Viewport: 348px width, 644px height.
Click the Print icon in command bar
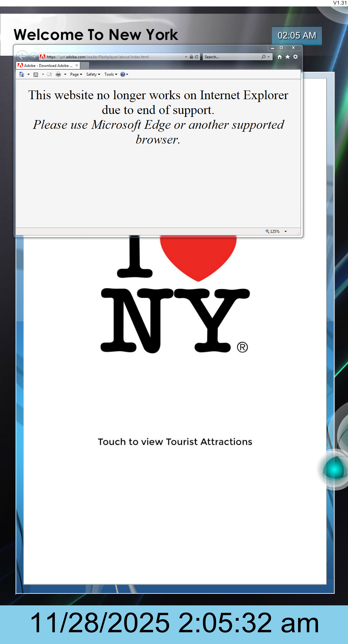58,74
